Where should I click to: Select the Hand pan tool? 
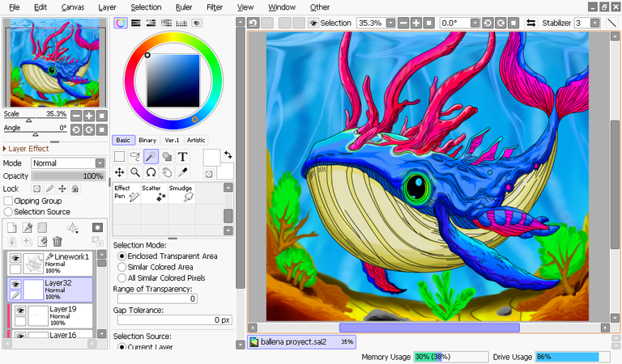click(167, 172)
